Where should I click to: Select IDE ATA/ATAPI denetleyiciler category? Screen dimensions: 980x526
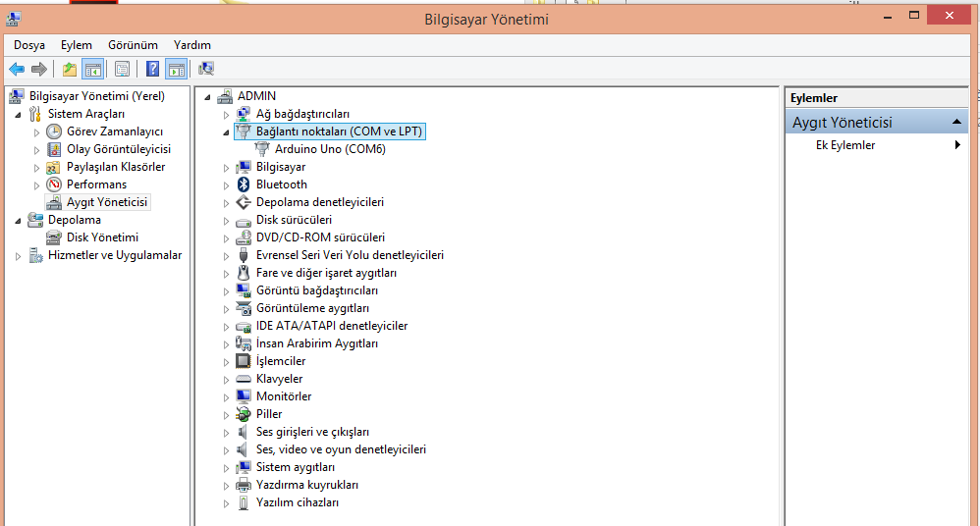[x=332, y=326]
